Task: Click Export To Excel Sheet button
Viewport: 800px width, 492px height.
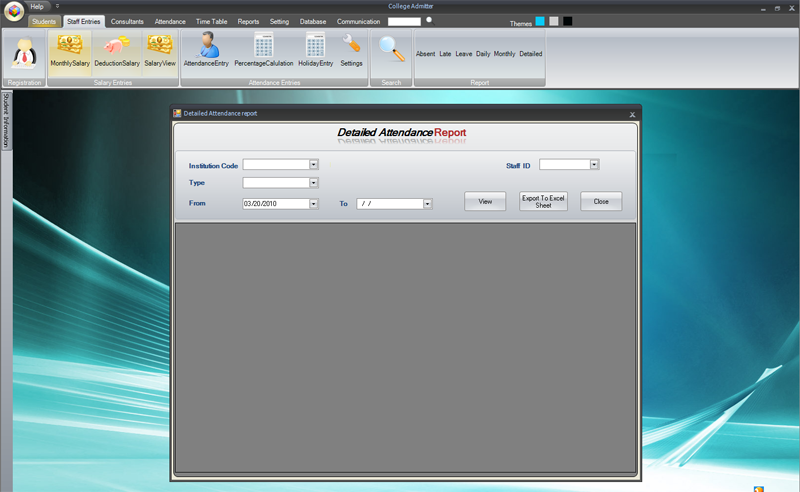Action: pyautogui.click(x=543, y=201)
